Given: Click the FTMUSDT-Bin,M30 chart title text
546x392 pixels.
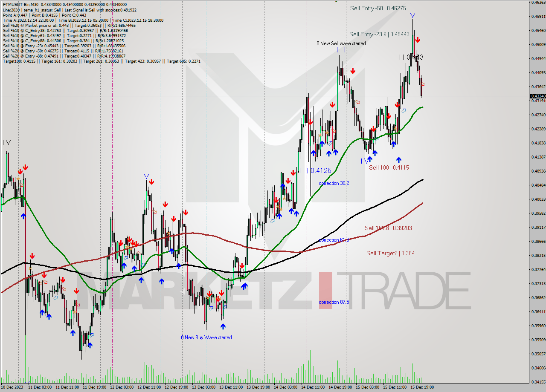Looking at the screenshot, I should point(20,4).
